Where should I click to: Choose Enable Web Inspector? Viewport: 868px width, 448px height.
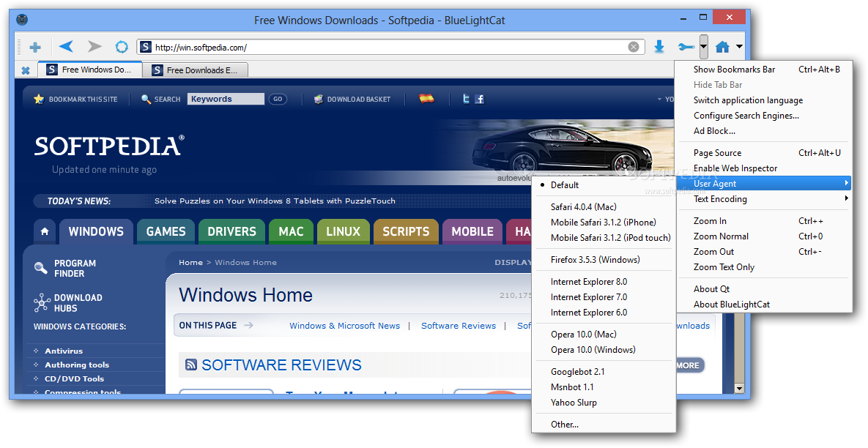click(x=765, y=168)
